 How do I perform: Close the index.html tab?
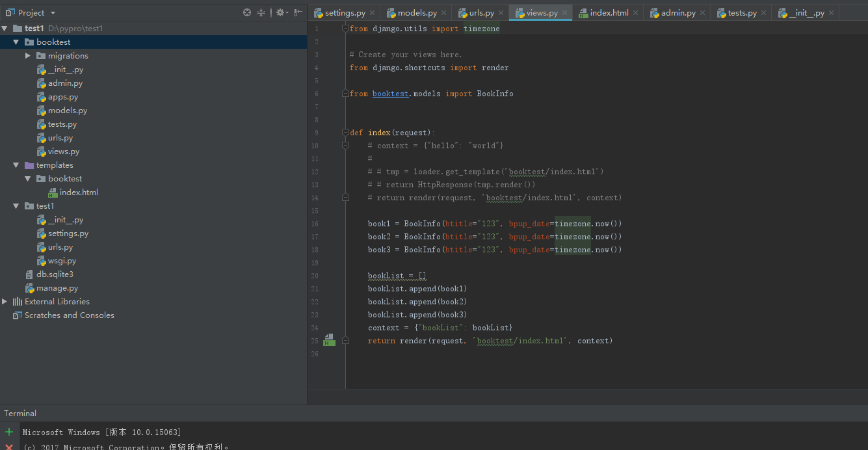(x=635, y=13)
